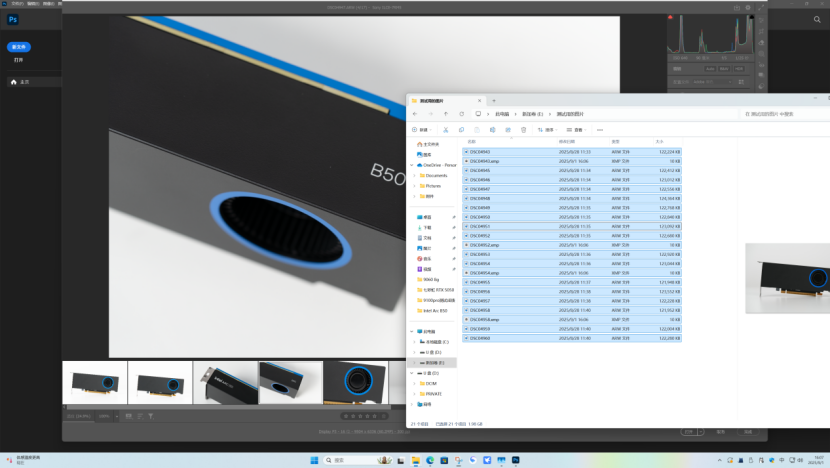Refresh the current Explorer folder
The image size is (830, 468).
(463, 114)
